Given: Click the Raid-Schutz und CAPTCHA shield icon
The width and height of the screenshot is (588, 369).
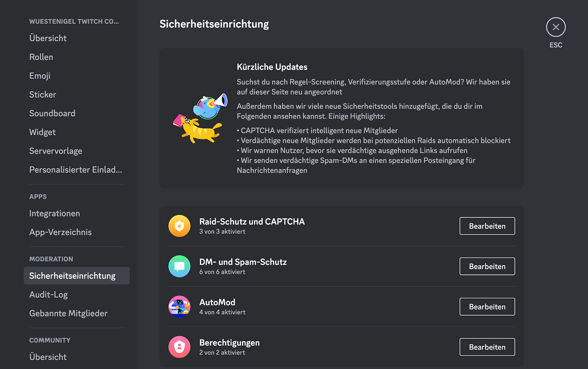Looking at the screenshot, I should click(x=179, y=226).
